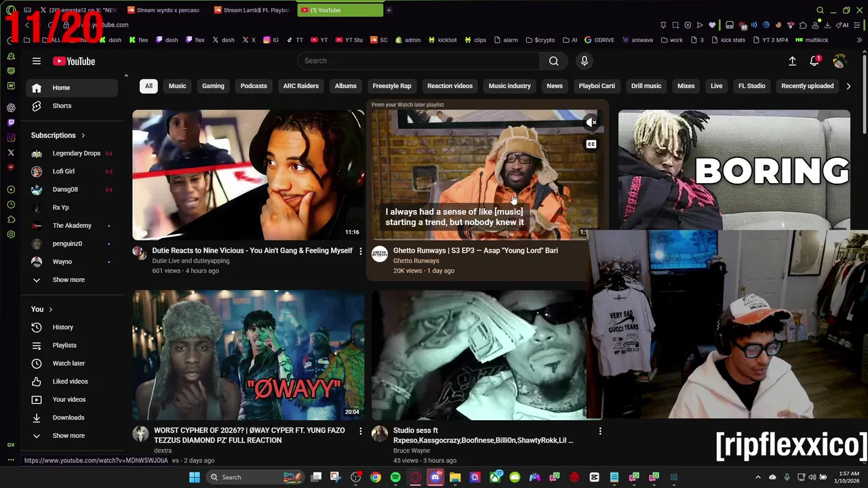Open options menu for Studio sess video
Image resolution: width=868 pixels, height=488 pixels.
[599, 431]
